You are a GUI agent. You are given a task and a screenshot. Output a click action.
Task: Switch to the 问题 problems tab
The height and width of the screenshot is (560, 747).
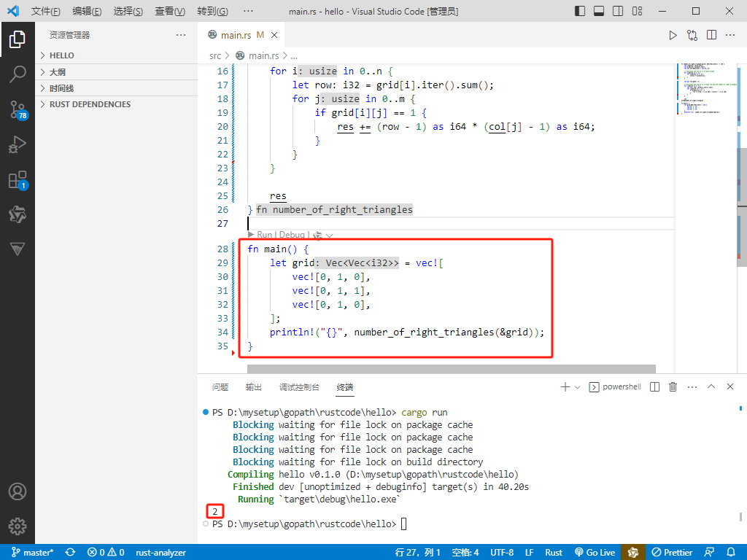(x=220, y=387)
